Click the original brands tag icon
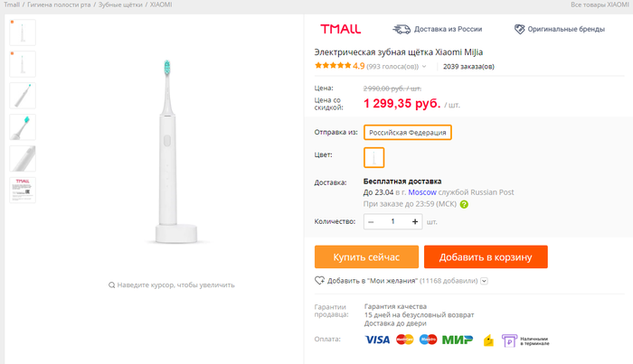Viewport: 633px width, 364px height. pos(519,29)
